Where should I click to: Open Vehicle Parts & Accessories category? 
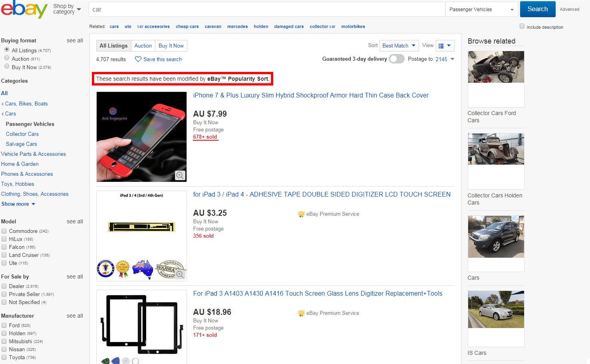point(34,154)
